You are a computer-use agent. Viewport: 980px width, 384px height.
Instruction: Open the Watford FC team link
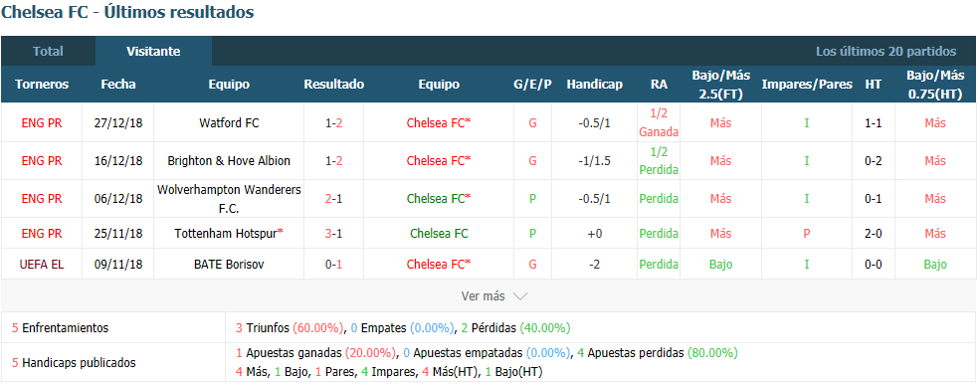tap(229, 123)
